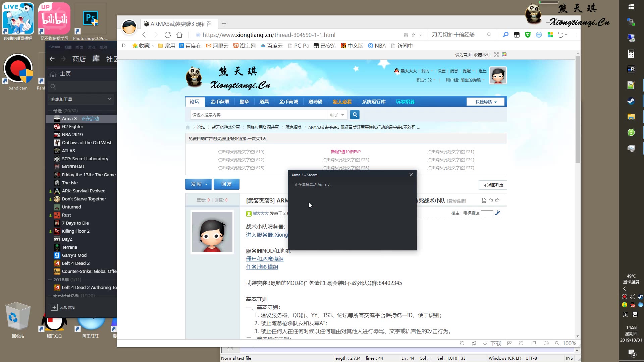Image resolution: width=644 pixels, height=362 pixels.
Task: Click the 回复 reply button
Action: [x=226, y=184]
